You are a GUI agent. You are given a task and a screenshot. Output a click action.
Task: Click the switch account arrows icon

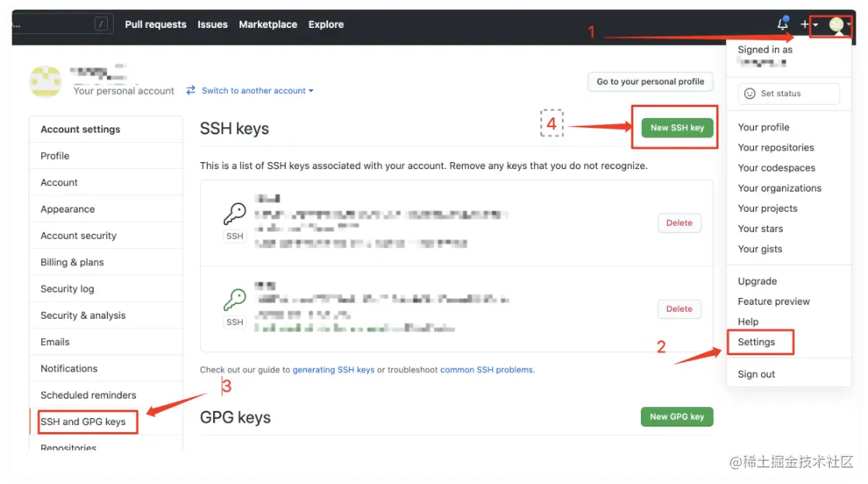[191, 90]
